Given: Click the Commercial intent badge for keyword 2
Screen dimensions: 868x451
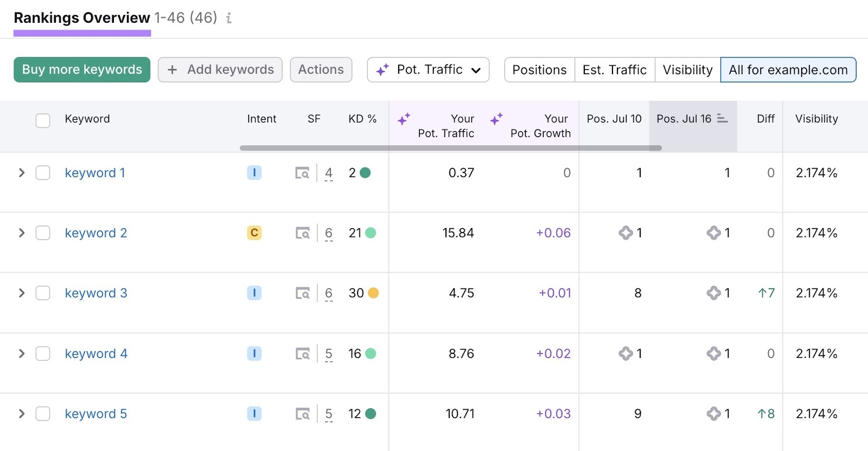Looking at the screenshot, I should pyautogui.click(x=254, y=233).
